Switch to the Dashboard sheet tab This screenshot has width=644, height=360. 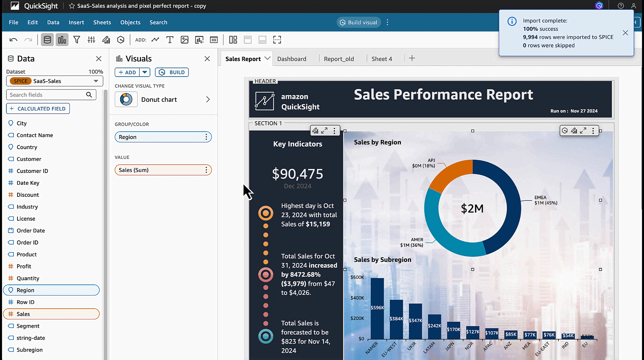[x=291, y=59]
